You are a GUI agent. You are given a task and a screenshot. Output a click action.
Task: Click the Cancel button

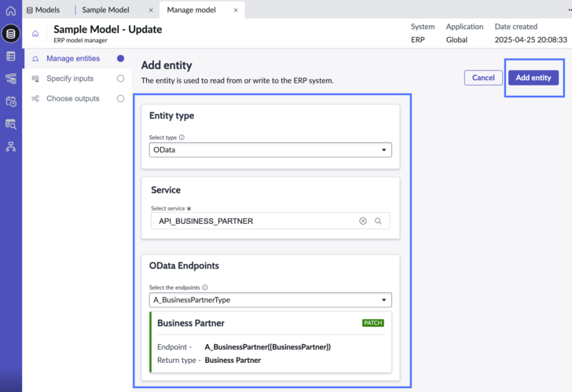pyautogui.click(x=483, y=78)
